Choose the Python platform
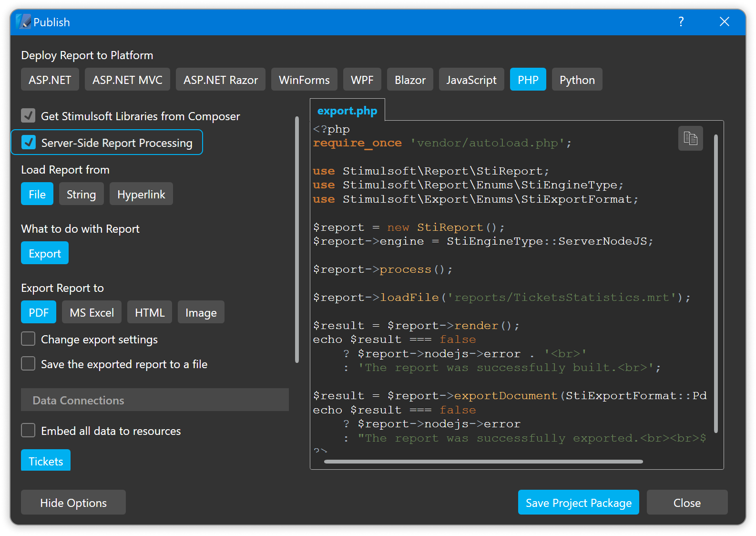The height and width of the screenshot is (536, 756). coord(577,80)
